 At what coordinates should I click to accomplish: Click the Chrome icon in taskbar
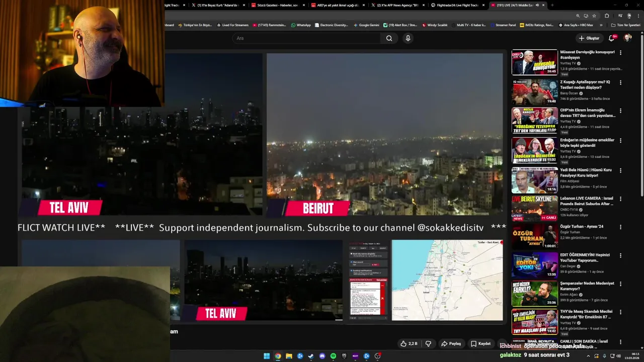point(278,356)
